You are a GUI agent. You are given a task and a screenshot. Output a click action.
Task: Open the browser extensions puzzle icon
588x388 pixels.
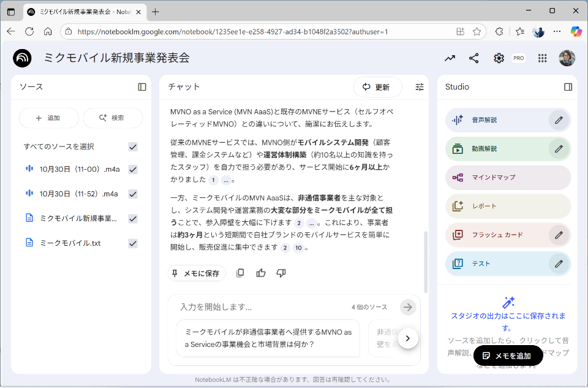(x=499, y=31)
